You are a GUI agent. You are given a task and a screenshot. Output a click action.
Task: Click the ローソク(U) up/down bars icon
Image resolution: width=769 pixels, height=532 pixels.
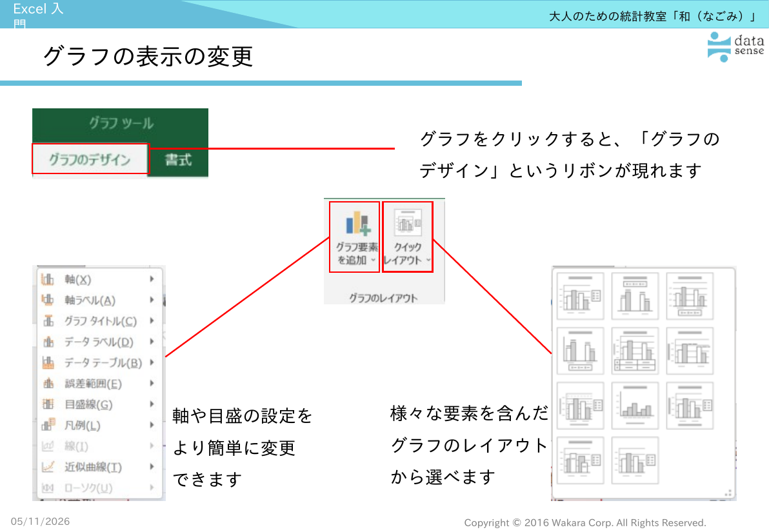(48, 488)
